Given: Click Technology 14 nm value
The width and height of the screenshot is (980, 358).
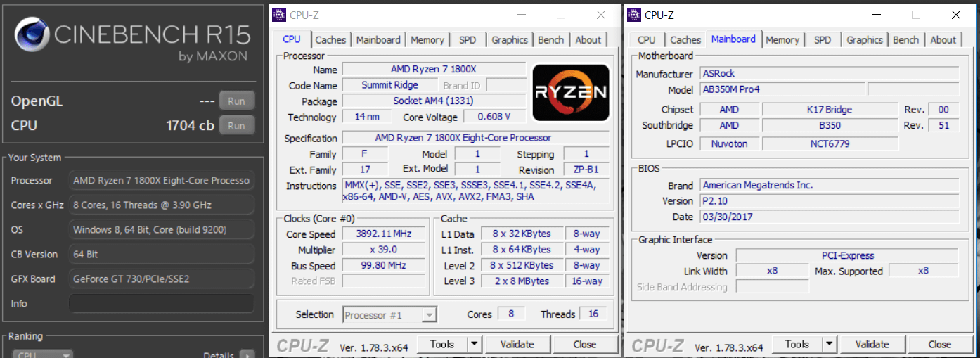Looking at the screenshot, I should (367, 117).
